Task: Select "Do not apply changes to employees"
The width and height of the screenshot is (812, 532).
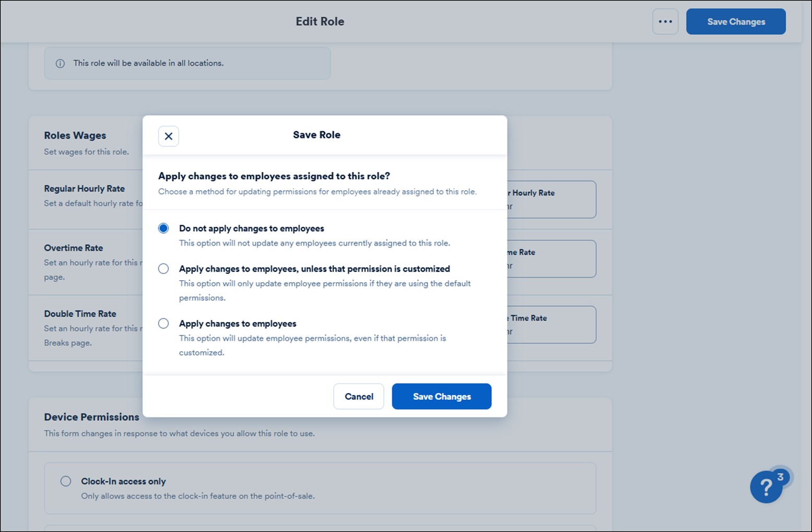Action: 163,228
